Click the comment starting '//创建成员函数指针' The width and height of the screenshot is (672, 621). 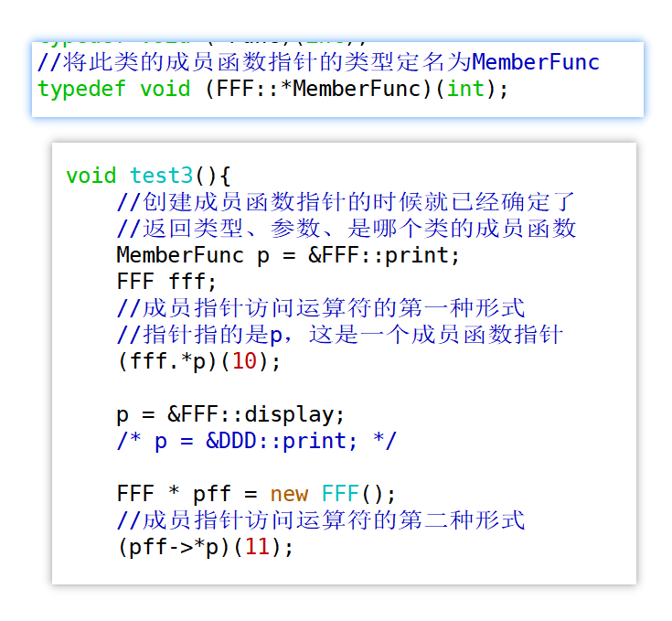[346, 202]
